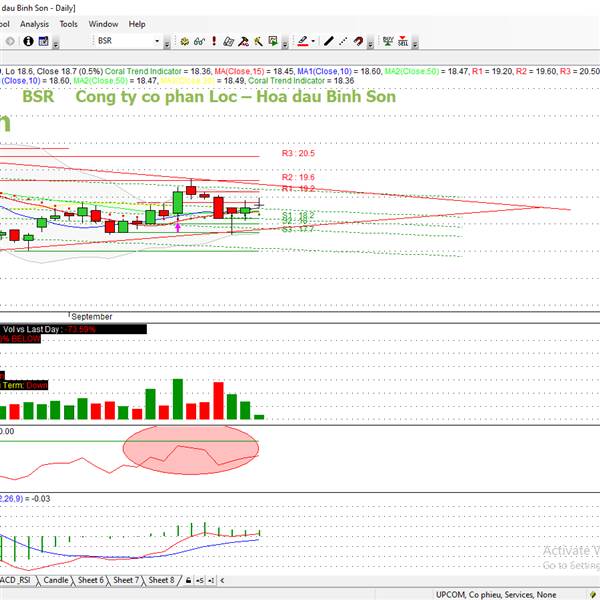Click the yellow gear Formula icon
The height and width of the screenshot is (600, 600).
coord(184,41)
